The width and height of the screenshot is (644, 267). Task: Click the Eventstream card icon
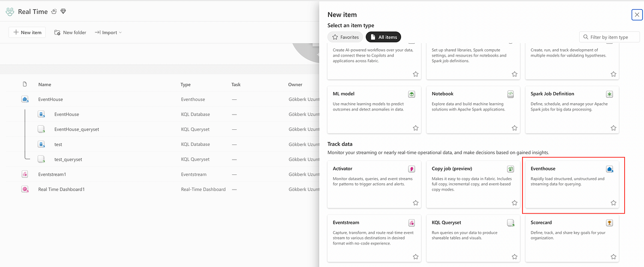pyautogui.click(x=412, y=223)
